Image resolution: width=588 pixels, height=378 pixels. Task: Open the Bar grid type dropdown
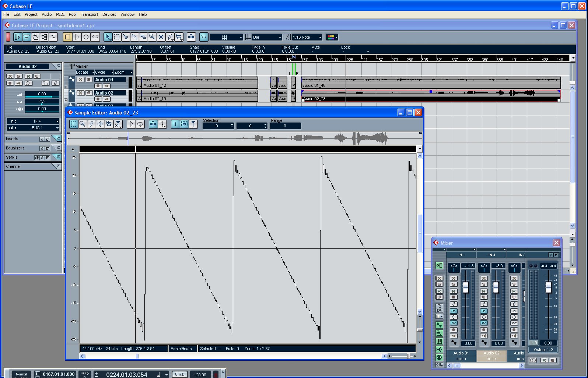267,37
